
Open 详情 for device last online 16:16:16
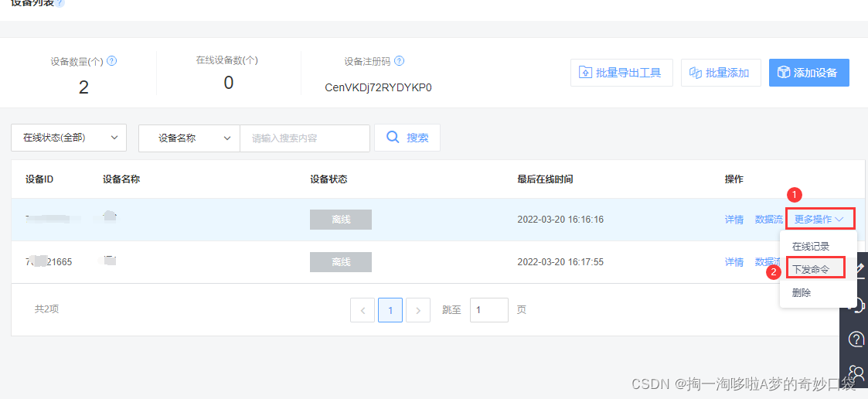[x=734, y=220]
